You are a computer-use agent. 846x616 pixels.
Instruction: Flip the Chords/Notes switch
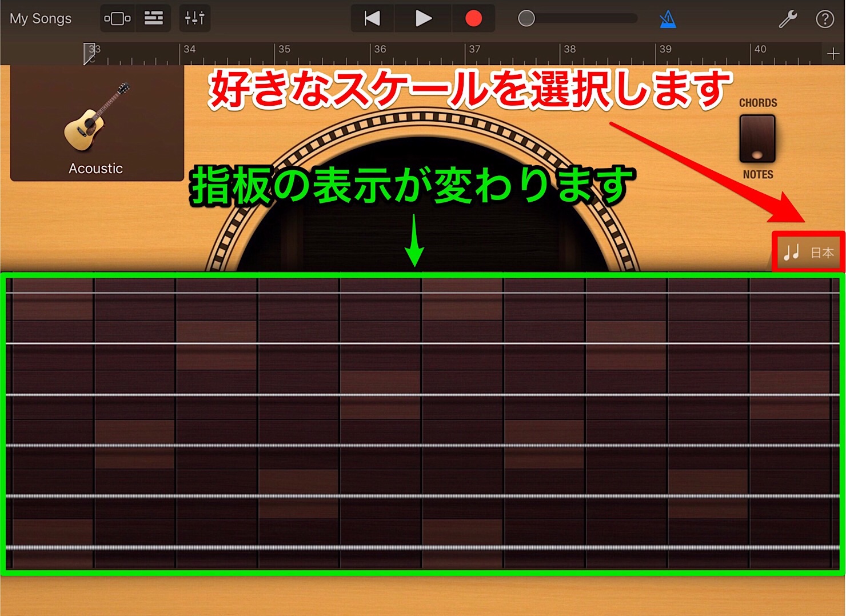tap(757, 139)
